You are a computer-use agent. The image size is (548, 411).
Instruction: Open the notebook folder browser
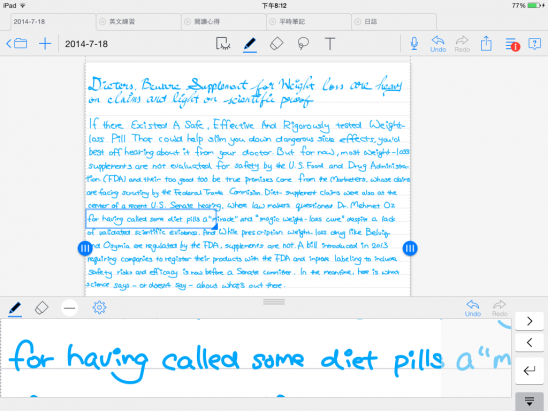click(x=16, y=44)
